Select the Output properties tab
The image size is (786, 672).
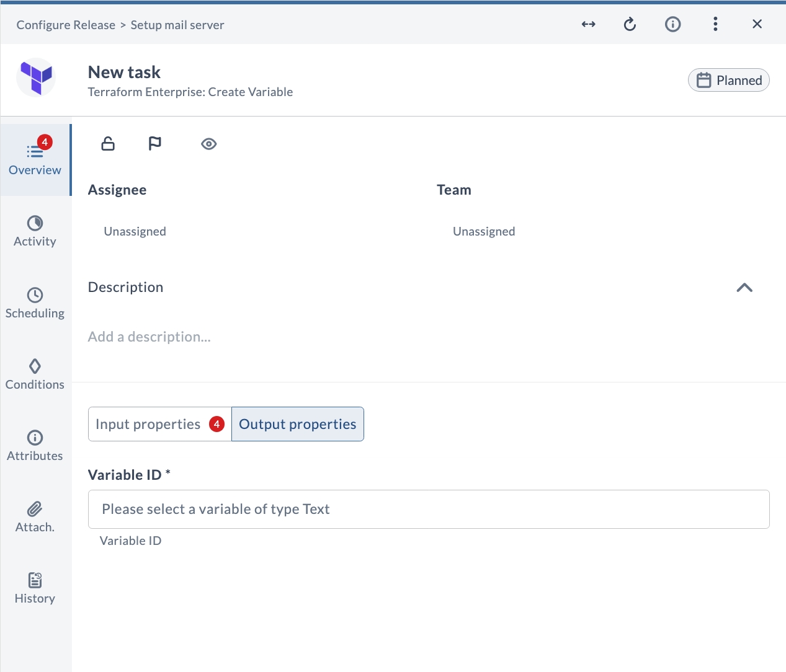point(298,424)
